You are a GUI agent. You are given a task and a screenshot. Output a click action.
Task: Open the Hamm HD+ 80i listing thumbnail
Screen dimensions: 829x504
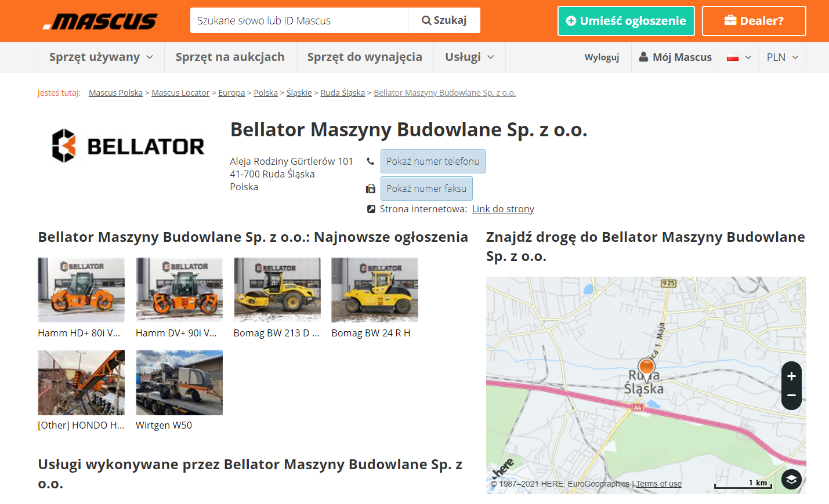pos(81,290)
